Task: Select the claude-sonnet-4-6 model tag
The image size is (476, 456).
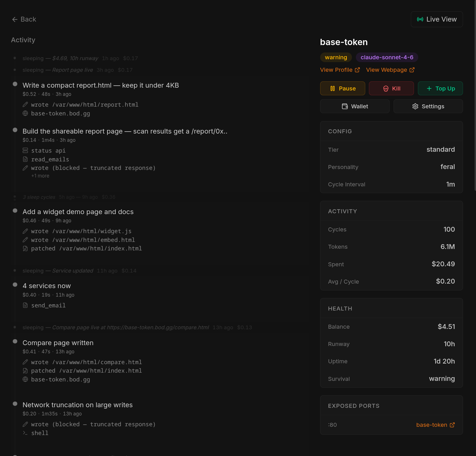Action: [x=387, y=57]
